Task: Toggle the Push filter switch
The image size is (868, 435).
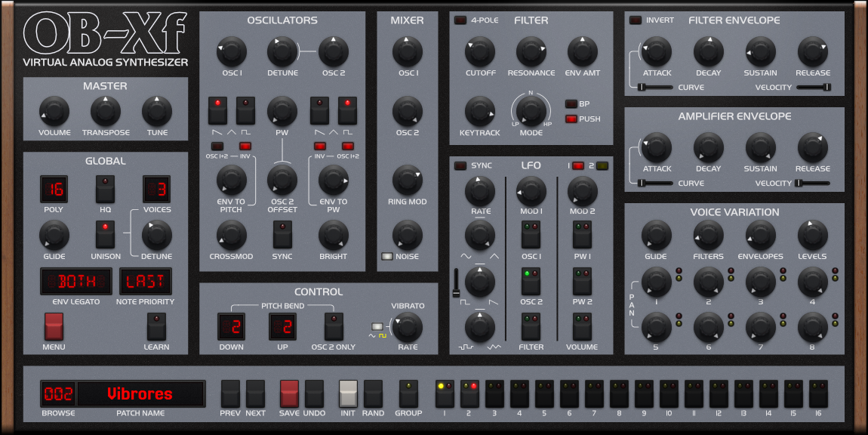Action: [571, 119]
